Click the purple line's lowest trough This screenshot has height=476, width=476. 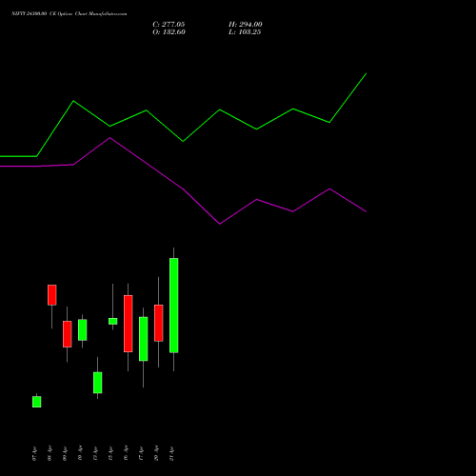(x=220, y=224)
